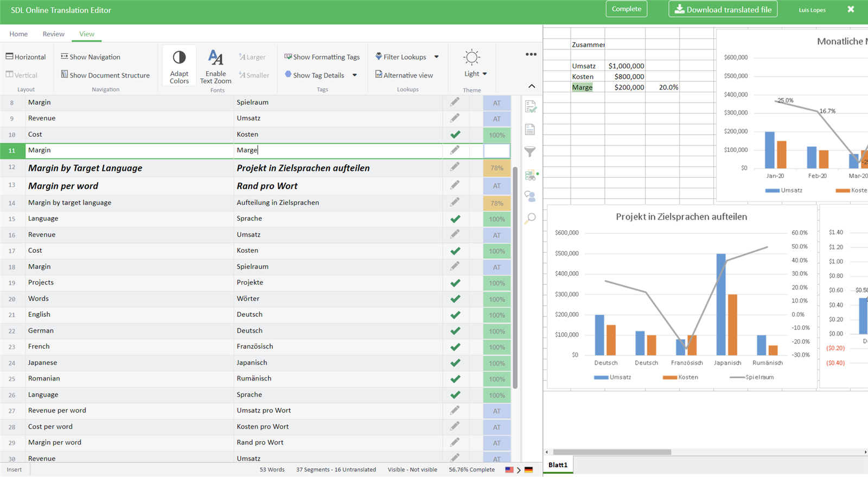The image size is (868, 477).
Task: Open the document preview icon in sidebar
Action: click(530, 129)
